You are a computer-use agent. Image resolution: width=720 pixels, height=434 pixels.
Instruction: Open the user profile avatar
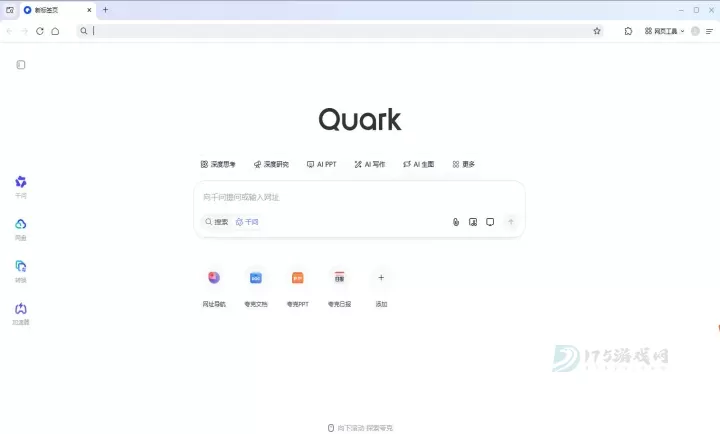(x=695, y=31)
